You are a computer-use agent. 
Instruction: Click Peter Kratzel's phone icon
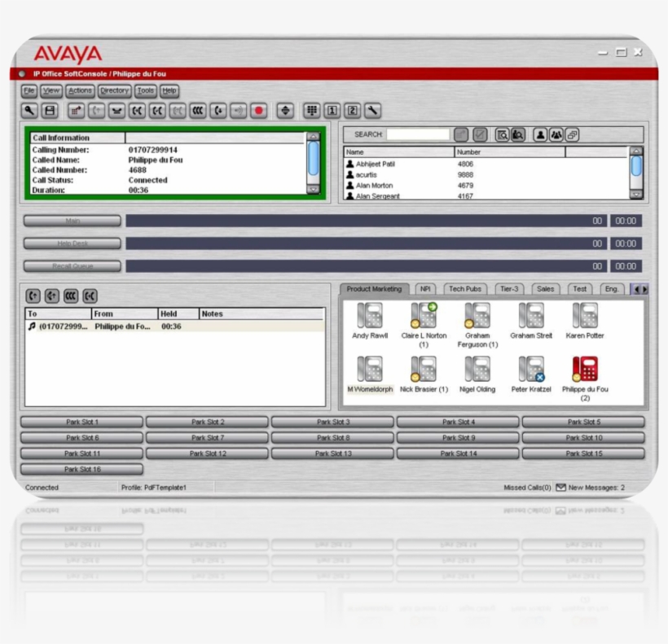[531, 370]
